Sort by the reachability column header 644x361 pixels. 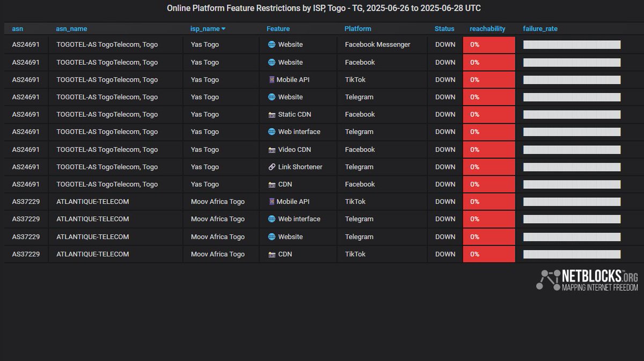pos(488,29)
